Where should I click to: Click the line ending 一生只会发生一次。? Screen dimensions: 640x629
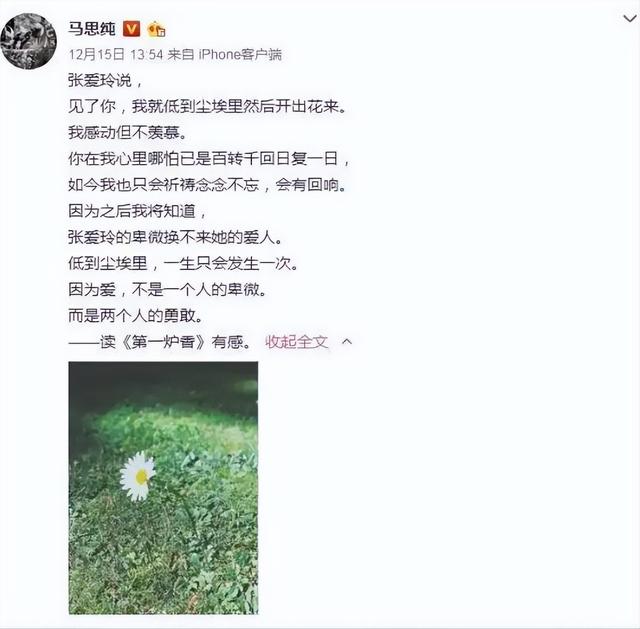coord(183,263)
